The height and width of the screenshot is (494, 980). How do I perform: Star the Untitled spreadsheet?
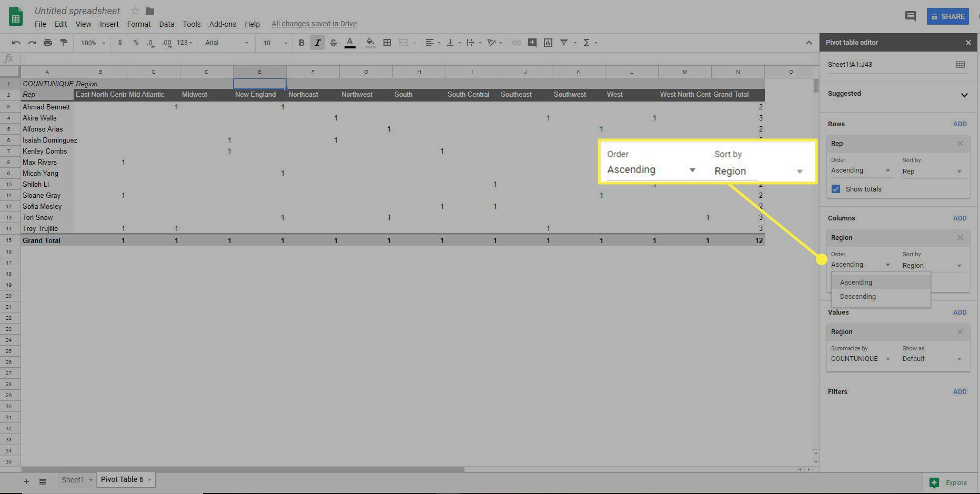coord(135,11)
